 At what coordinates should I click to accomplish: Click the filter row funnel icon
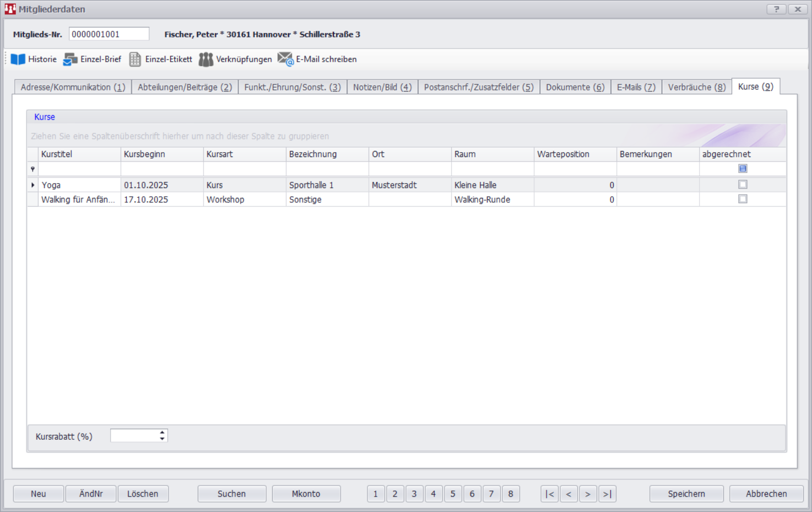33,169
